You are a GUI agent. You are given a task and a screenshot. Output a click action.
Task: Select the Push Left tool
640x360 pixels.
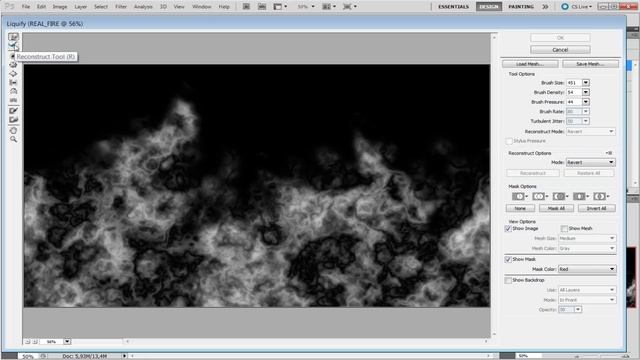click(x=13, y=82)
